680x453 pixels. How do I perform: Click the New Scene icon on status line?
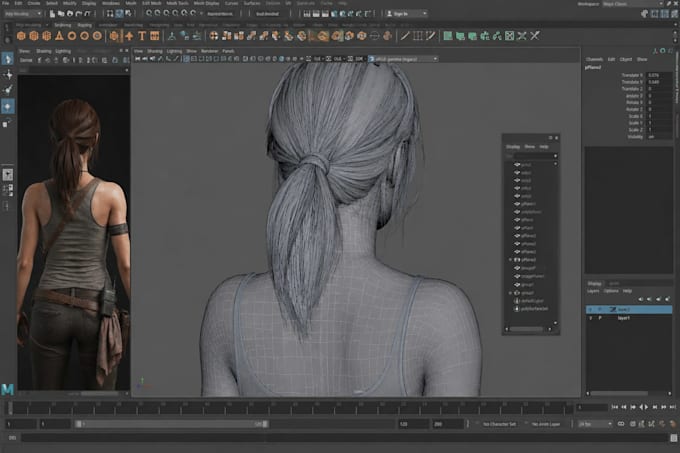(x=52, y=13)
